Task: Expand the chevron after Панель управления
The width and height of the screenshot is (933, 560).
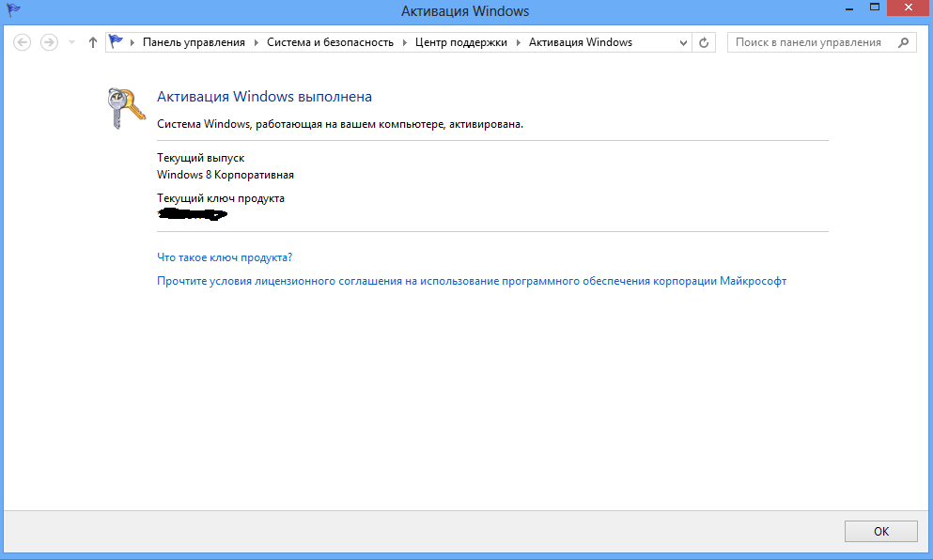Action: click(256, 42)
